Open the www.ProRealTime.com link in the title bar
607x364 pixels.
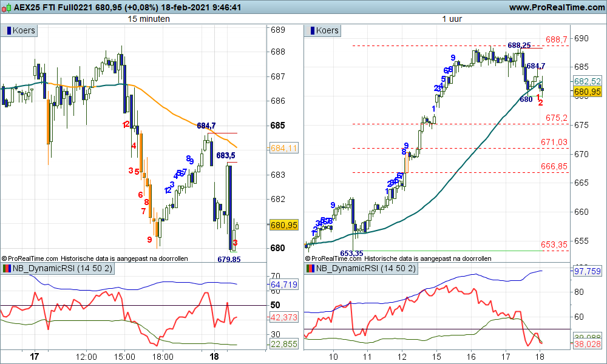[557, 7]
